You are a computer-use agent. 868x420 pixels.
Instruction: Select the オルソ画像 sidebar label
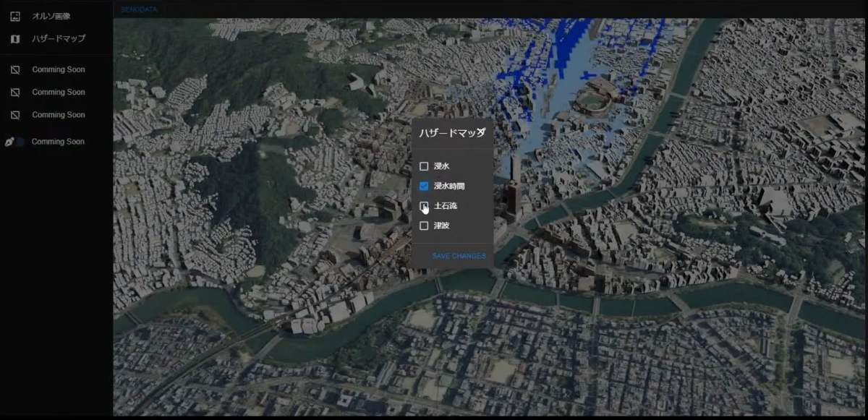point(51,16)
